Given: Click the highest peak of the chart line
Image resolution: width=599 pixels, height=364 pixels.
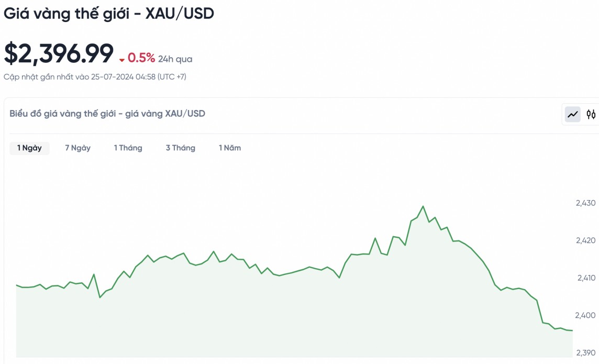Looking at the screenshot, I should point(423,206).
